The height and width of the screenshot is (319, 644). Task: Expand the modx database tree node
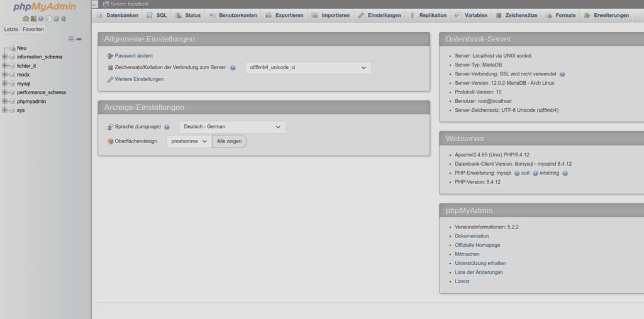pos(5,75)
